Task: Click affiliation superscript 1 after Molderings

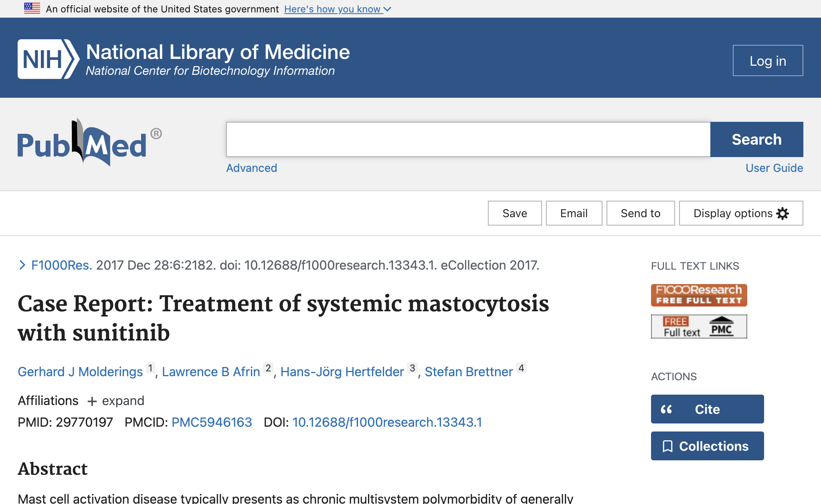Action: [150, 368]
